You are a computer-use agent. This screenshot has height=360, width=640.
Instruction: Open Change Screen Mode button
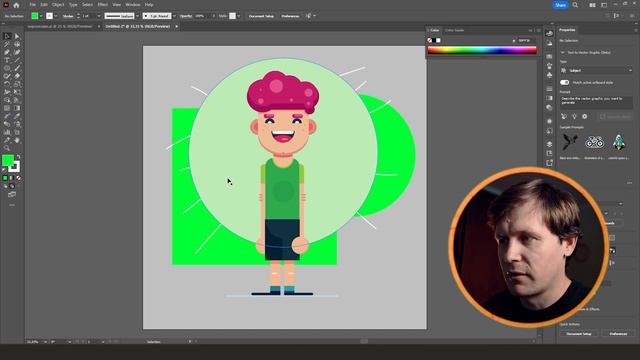coord(12,195)
